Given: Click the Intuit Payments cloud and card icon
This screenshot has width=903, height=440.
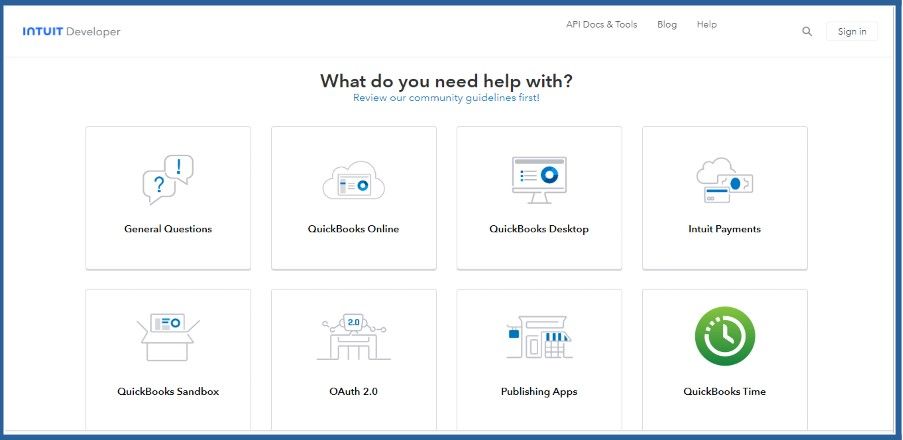Looking at the screenshot, I should (724, 180).
